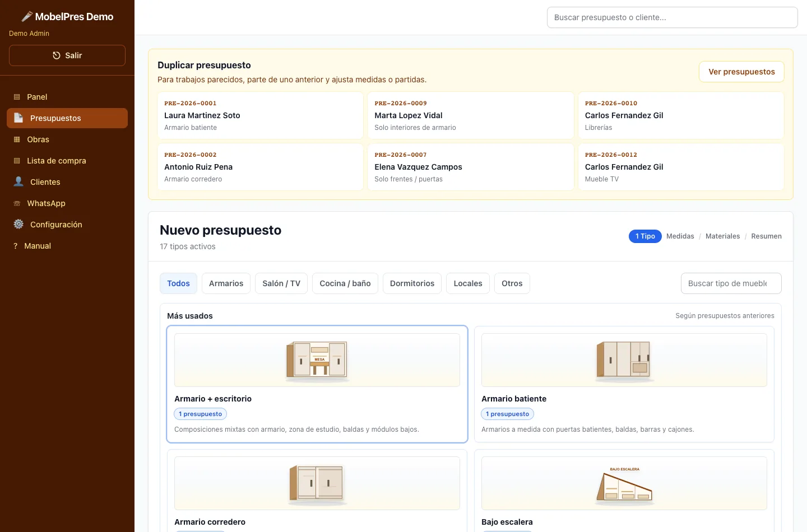Jump to the Medidas step
Viewport: 807px width, 532px height.
[x=680, y=236]
